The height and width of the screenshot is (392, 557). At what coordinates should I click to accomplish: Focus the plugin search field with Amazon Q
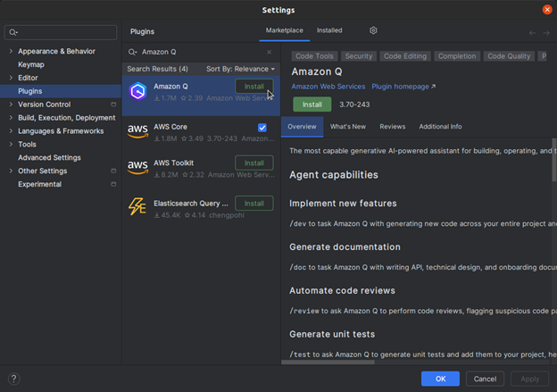pyautogui.click(x=201, y=53)
